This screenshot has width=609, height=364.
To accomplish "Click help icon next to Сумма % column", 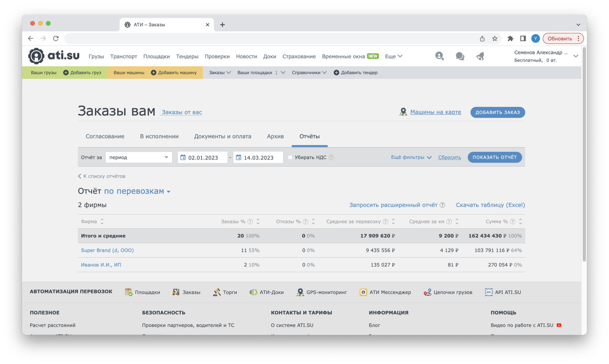I will click(513, 222).
